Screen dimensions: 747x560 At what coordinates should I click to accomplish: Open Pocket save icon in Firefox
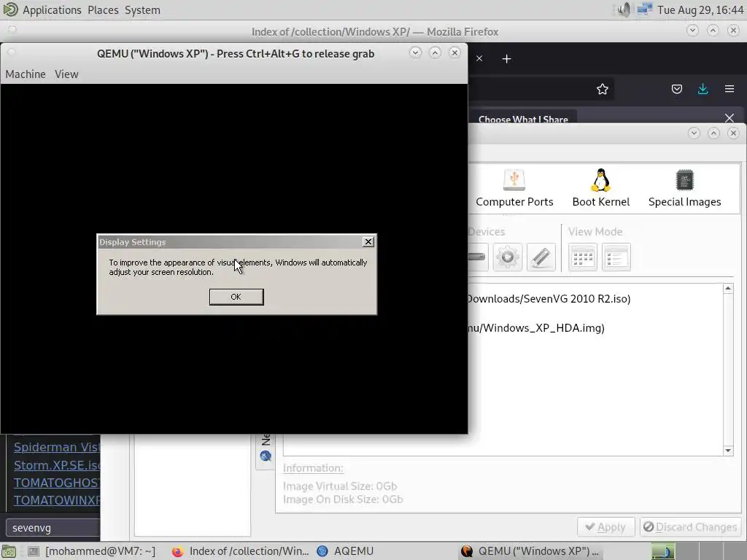point(676,89)
